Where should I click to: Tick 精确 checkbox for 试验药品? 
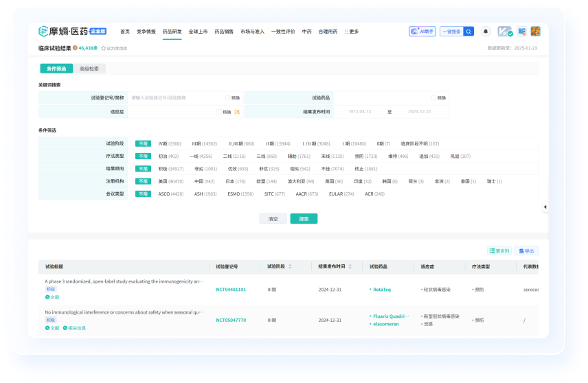pos(433,98)
